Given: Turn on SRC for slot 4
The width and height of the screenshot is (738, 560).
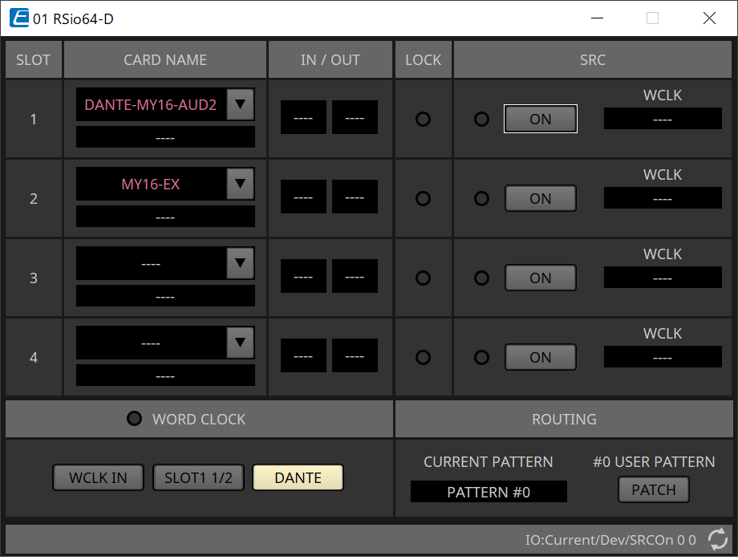Looking at the screenshot, I should [x=540, y=358].
